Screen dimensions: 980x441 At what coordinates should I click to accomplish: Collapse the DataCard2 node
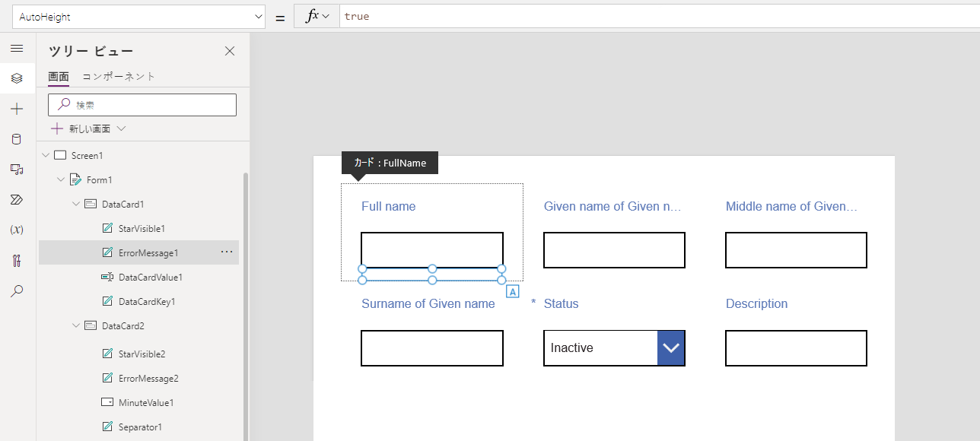pos(76,325)
